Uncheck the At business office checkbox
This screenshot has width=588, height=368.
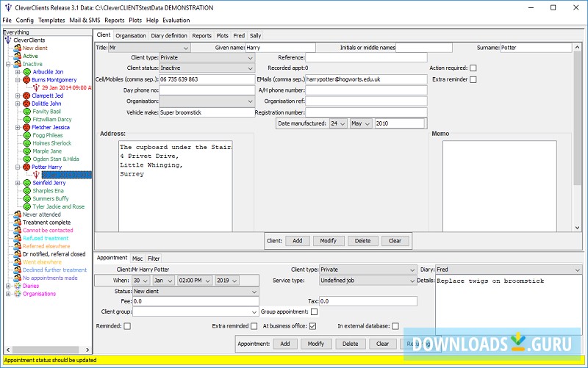(313, 326)
